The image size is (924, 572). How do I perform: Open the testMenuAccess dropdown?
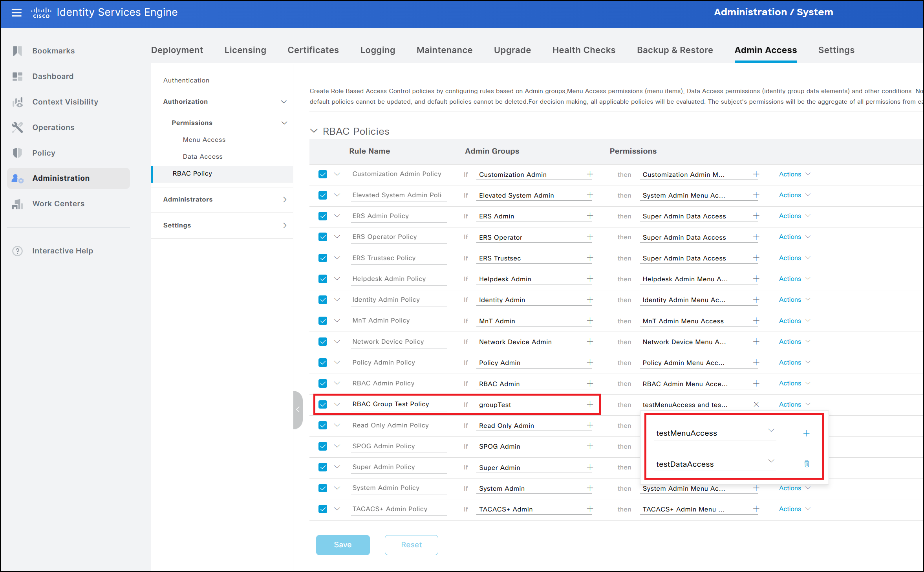(771, 430)
